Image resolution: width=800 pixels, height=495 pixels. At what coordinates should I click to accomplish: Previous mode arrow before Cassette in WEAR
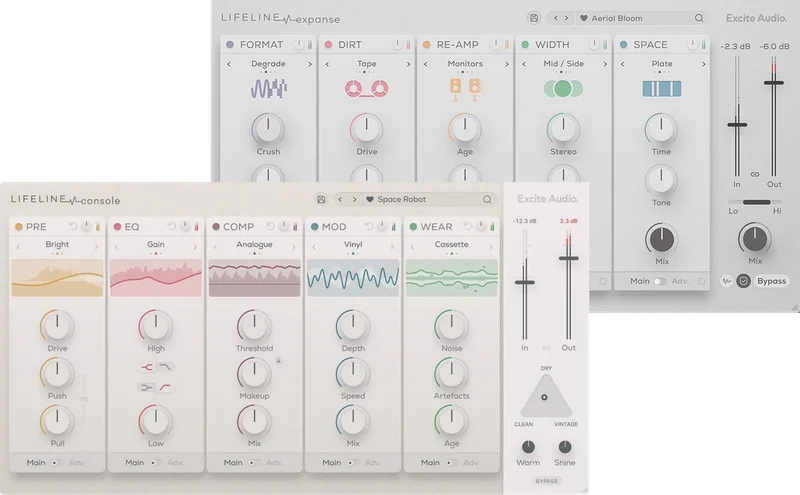pyautogui.click(x=412, y=247)
